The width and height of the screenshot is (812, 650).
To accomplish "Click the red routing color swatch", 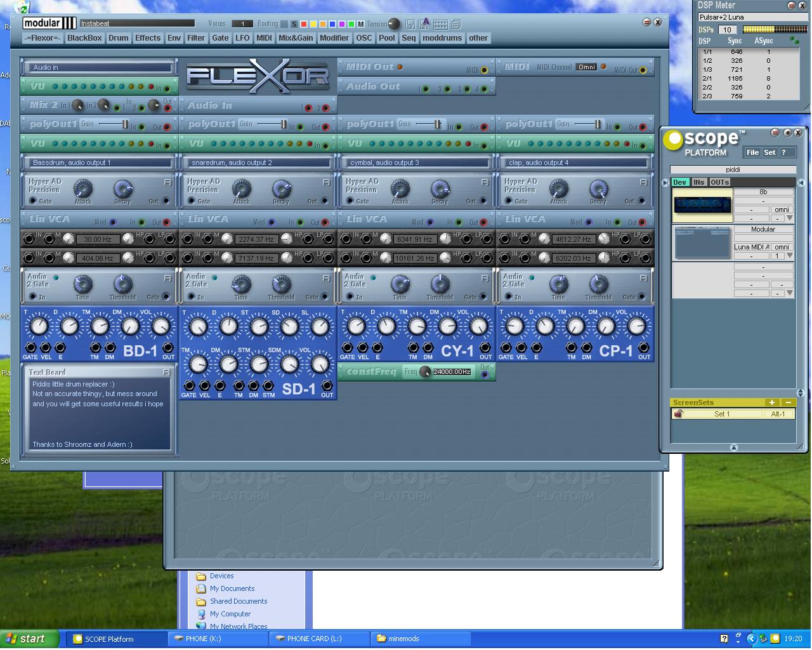I will (304, 24).
